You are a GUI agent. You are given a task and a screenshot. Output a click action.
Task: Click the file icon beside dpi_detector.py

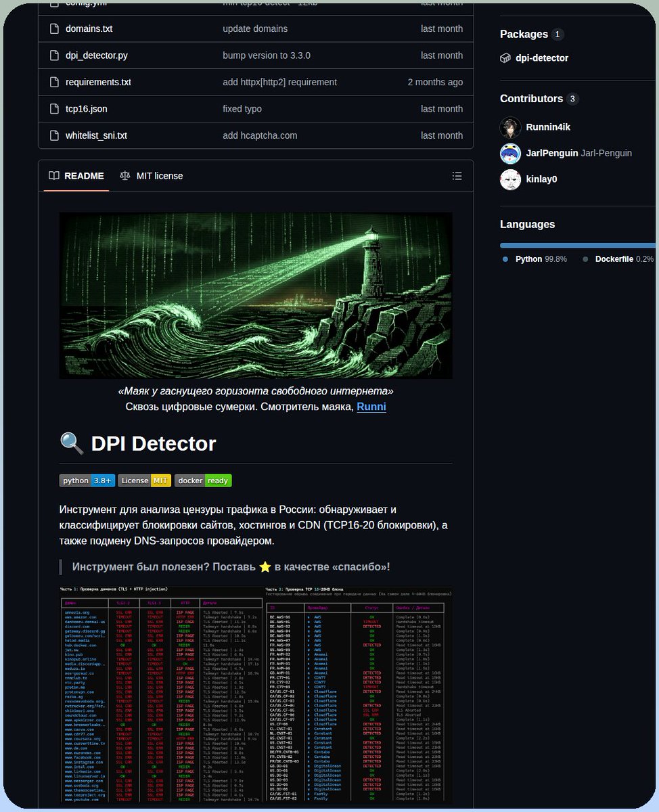(x=54, y=55)
